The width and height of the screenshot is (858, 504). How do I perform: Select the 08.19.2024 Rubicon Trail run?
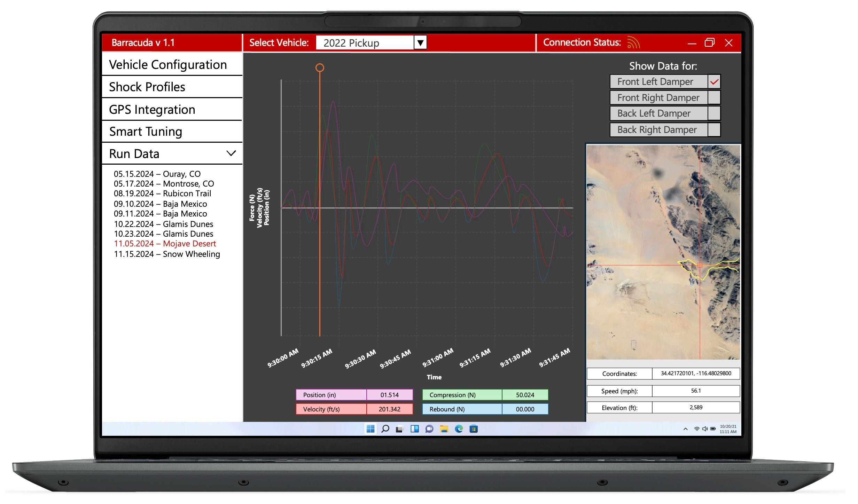coord(162,194)
